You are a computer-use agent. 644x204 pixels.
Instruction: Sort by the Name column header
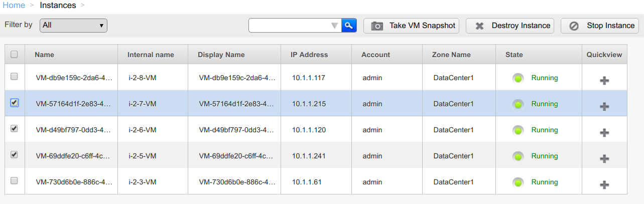[x=44, y=55]
